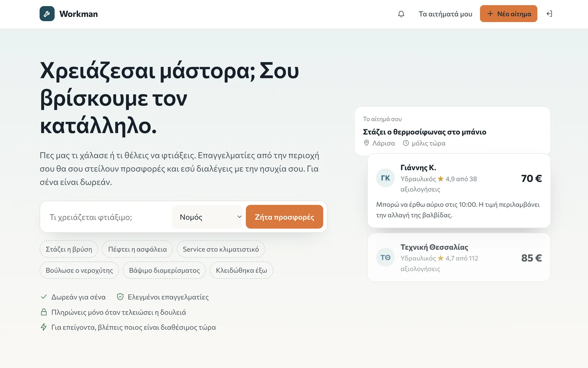Viewport: 588px width, 368px height.
Task: Click the 4,7 από 112 rating text
Action: click(462, 258)
